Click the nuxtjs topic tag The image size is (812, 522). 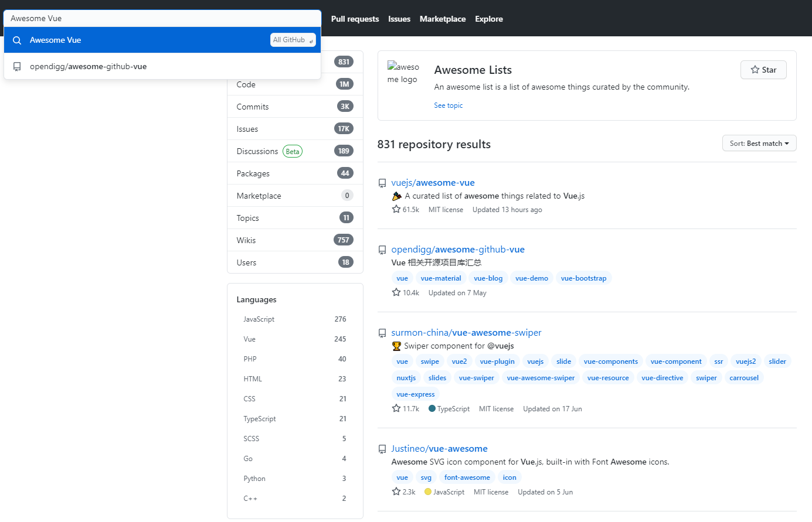[406, 378]
